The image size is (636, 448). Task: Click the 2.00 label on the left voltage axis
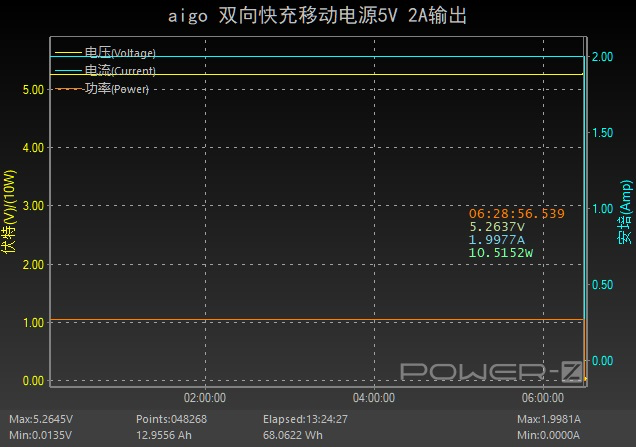tap(33, 265)
